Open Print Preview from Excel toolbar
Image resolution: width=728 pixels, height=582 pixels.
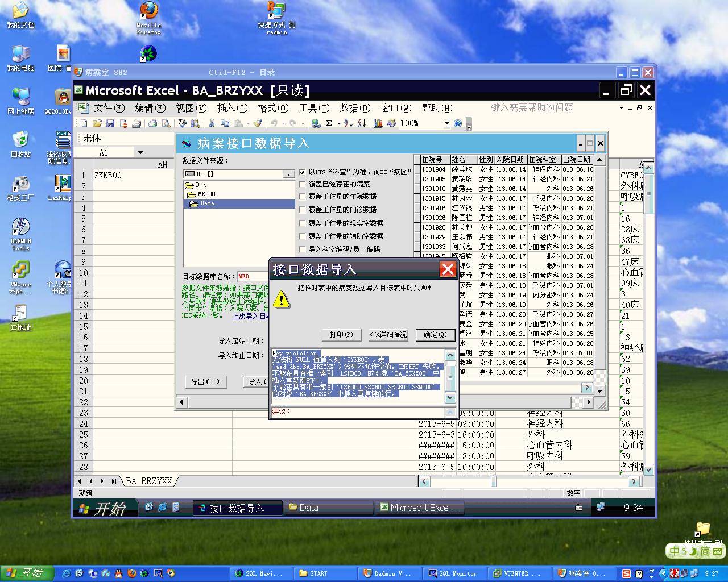tap(166, 123)
